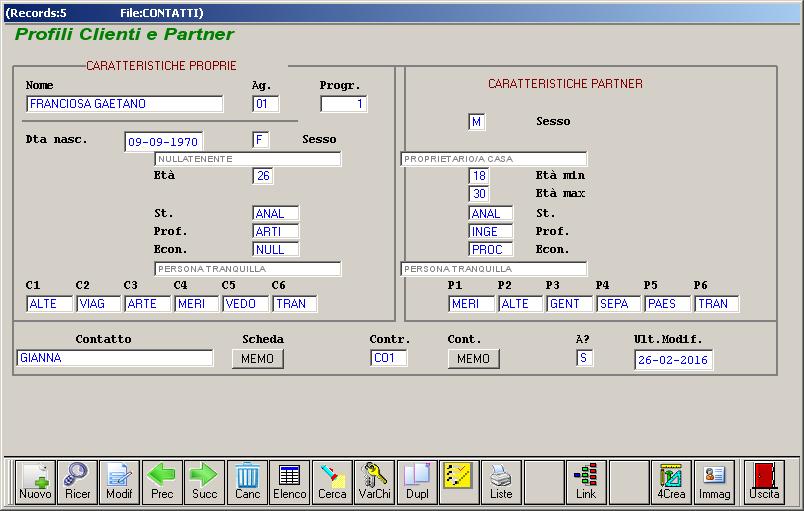The height and width of the screenshot is (511, 804).
Task: Click the Ag. field showing 01
Action: coord(266,104)
